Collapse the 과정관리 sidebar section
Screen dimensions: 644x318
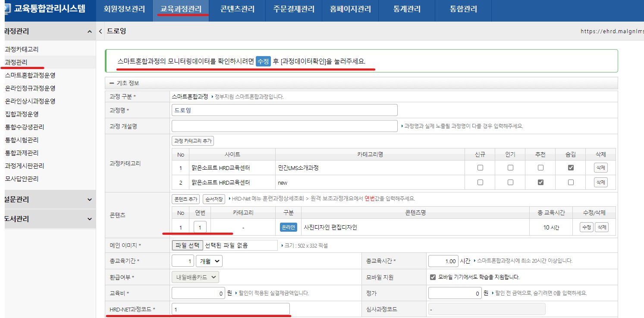pos(89,31)
